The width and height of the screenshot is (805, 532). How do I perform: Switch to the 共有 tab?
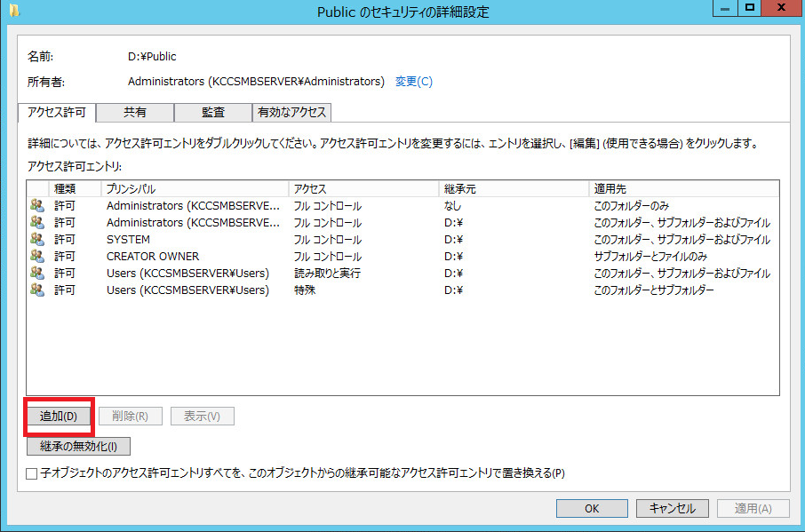[135, 113]
